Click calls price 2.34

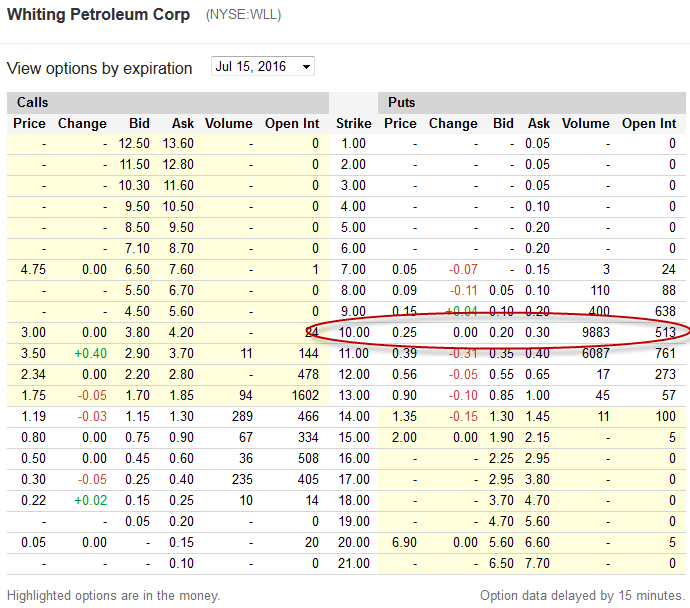(x=33, y=374)
